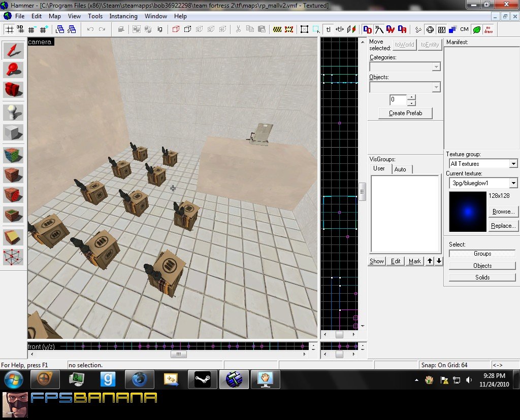Select the Apply Decals tool
520x420 pixels.
pyautogui.click(x=13, y=194)
